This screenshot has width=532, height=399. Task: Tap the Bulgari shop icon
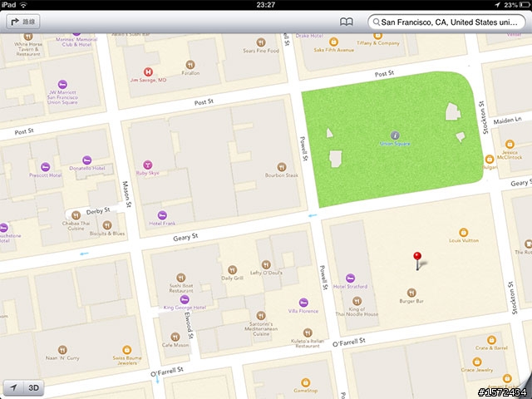[490, 159]
